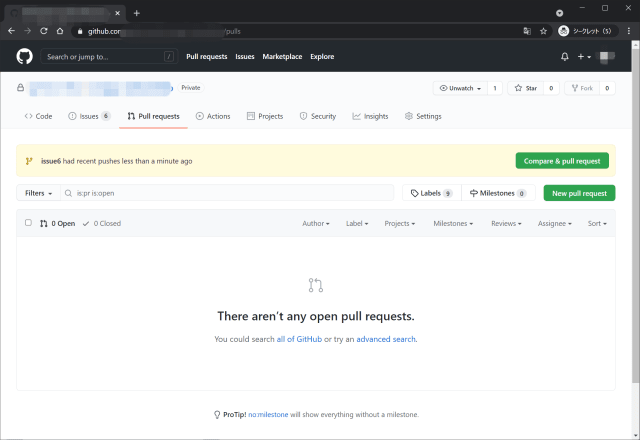Click the Fork button
The image size is (640, 440).
(x=582, y=88)
